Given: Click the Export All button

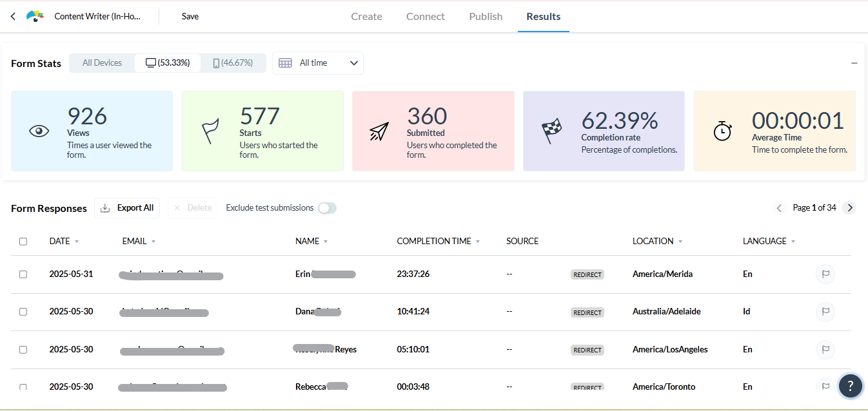Looking at the screenshot, I should (127, 208).
